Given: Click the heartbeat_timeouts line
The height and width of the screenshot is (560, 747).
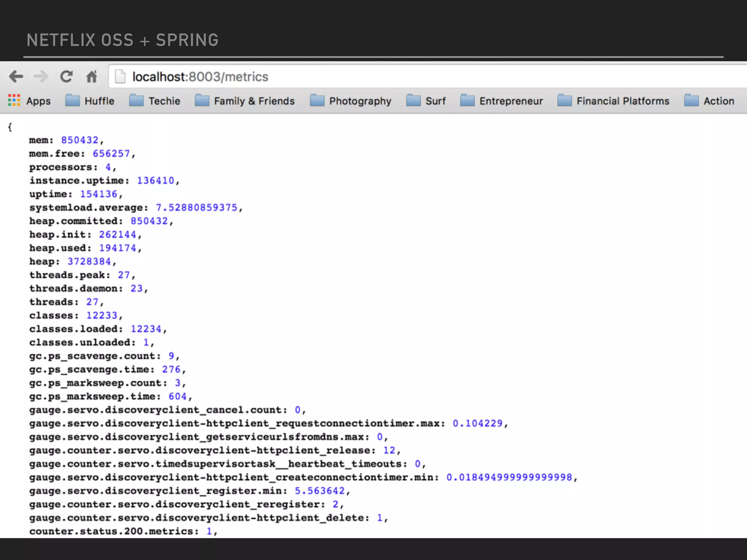Looking at the screenshot, I should (228, 464).
